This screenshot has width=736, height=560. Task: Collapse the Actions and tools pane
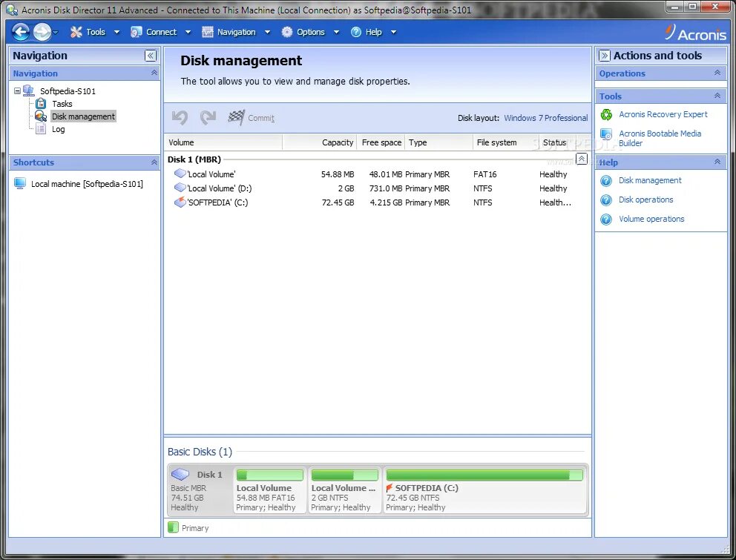(x=605, y=56)
